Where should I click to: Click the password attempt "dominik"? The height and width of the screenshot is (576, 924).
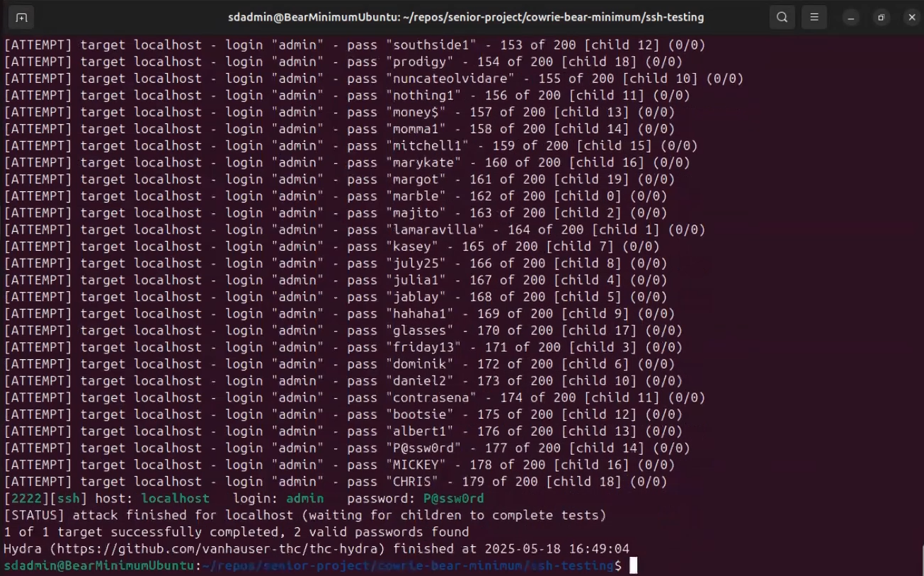tap(420, 364)
